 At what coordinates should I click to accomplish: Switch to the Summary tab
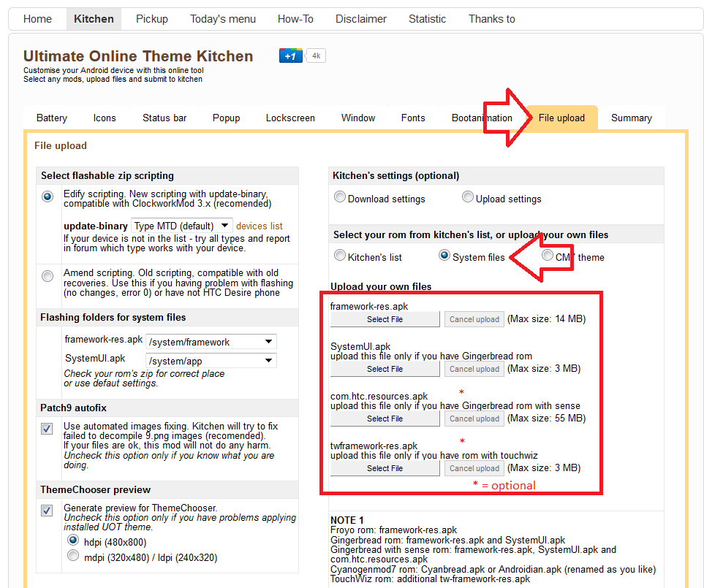pyautogui.click(x=632, y=118)
